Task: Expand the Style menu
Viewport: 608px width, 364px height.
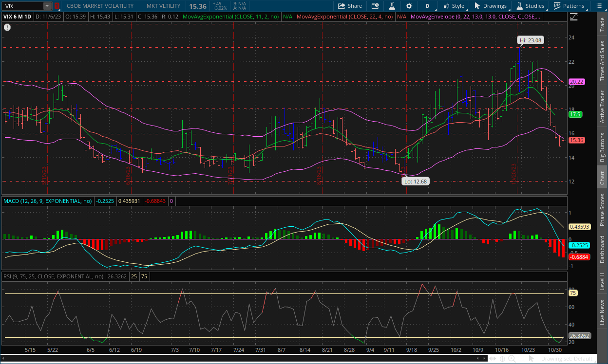Action: (x=453, y=6)
